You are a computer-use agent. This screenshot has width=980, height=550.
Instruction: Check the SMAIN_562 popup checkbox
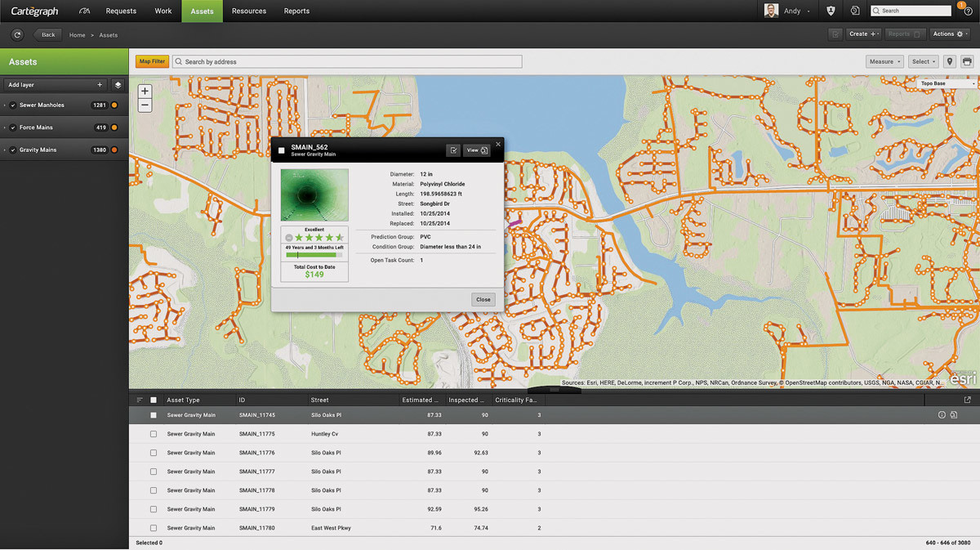282,150
